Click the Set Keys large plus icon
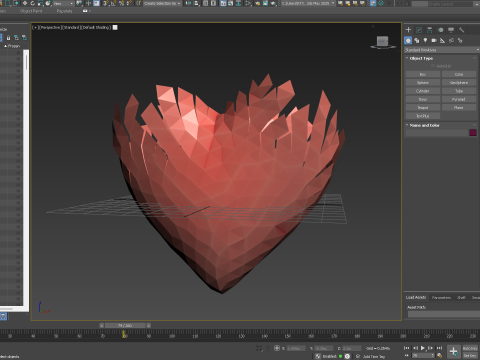Viewport: 480px width, 360px height. click(x=454, y=351)
